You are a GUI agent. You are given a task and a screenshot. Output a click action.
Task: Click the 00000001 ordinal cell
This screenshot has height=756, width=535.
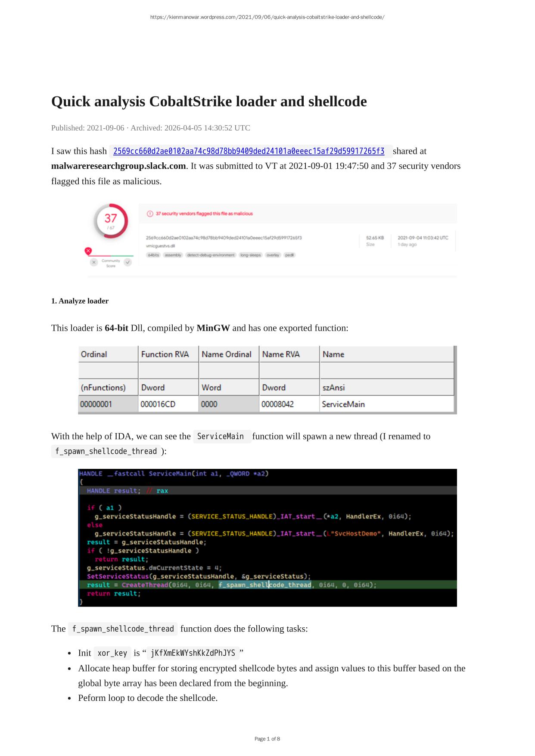pyautogui.click(x=96, y=404)
